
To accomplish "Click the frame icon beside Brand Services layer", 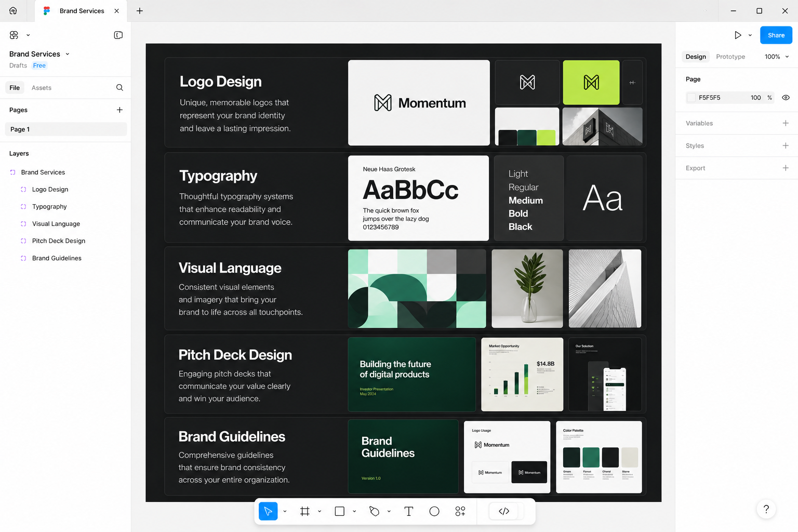I will (12, 172).
